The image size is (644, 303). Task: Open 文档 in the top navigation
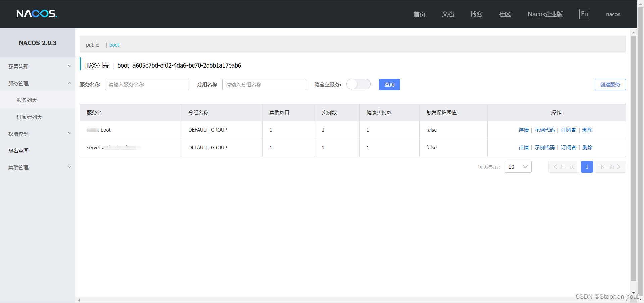coord(448,14)
